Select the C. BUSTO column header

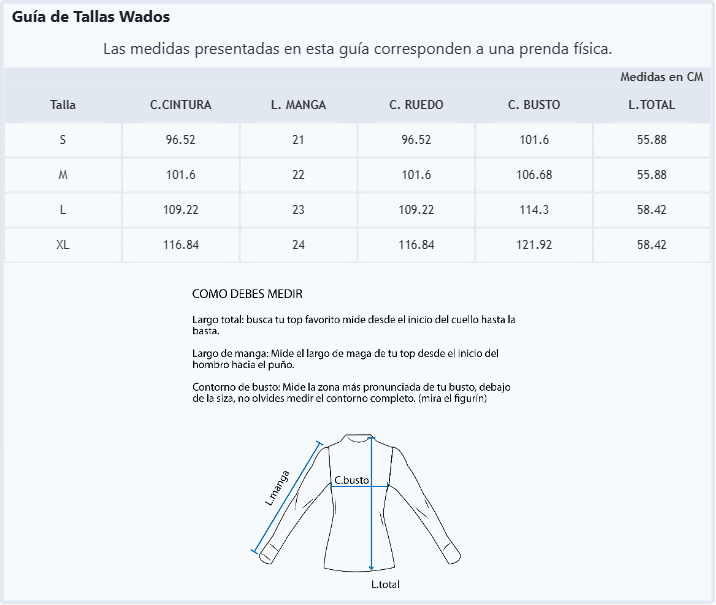pyautogui.click(x=534, y=105)
